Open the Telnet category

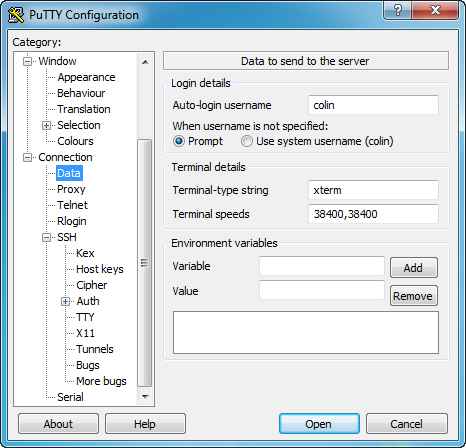[72, 205]
